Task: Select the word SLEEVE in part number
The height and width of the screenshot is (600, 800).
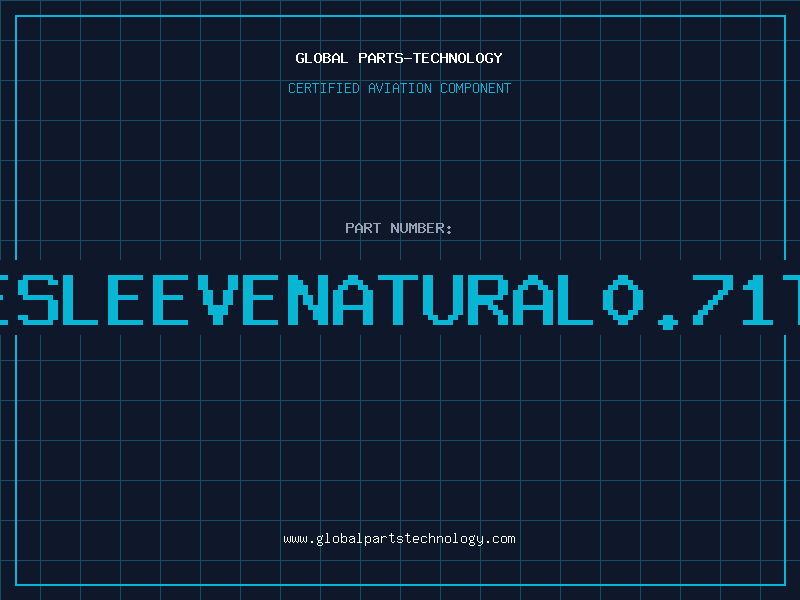Action: 148,300
